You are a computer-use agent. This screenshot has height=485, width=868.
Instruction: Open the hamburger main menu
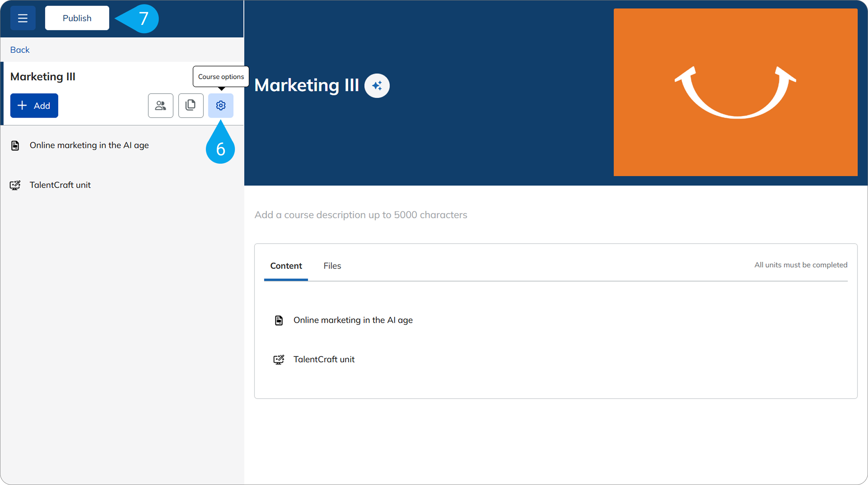[23, 18]
